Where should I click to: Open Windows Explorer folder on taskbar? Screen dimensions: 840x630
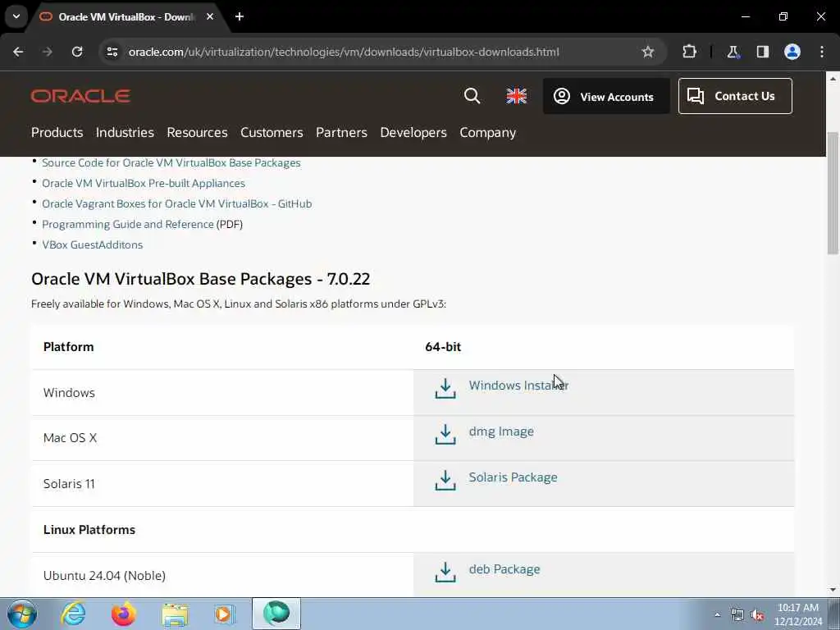[175, 614]
